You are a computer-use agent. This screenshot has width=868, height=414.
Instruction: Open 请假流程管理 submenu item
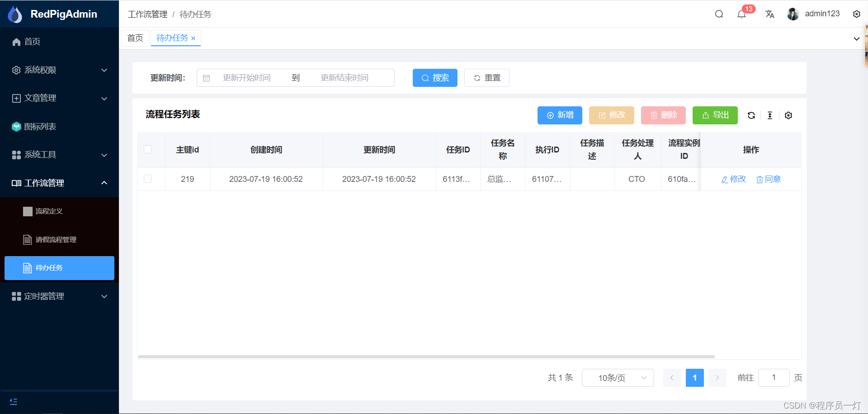pyautogui.click(x=59, y=239)
